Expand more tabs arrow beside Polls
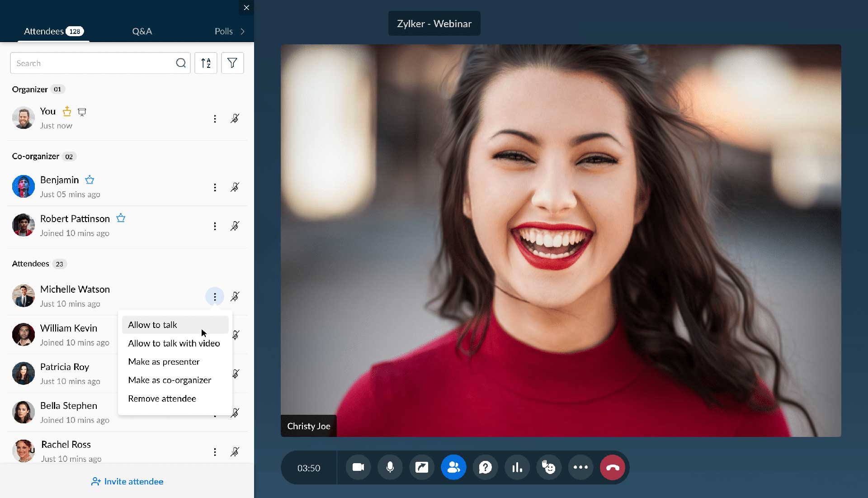 coord(243,31)
